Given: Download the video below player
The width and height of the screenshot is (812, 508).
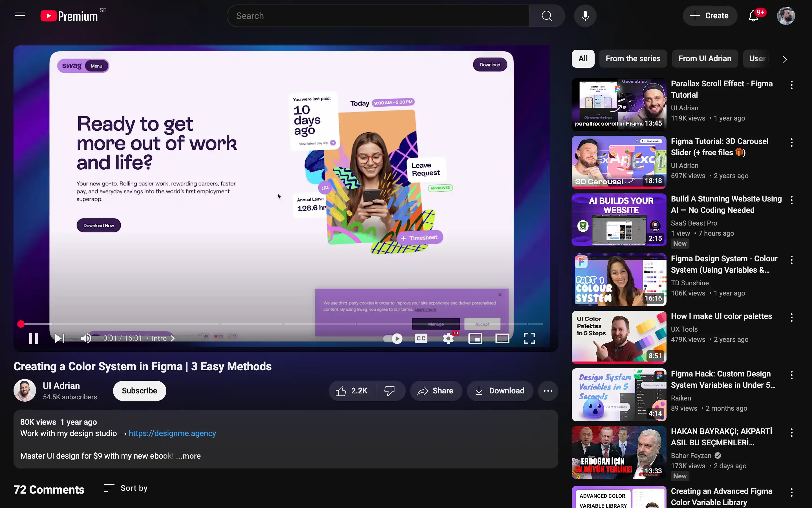Looking at the screenshot, I should click(500, 391).
